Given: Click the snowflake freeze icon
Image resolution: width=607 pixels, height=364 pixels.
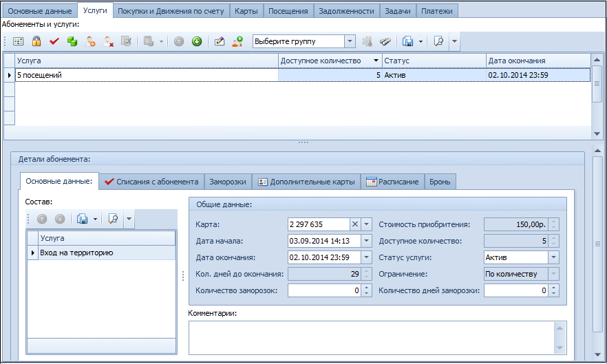Looking at the screenshot, I should 367,41.
